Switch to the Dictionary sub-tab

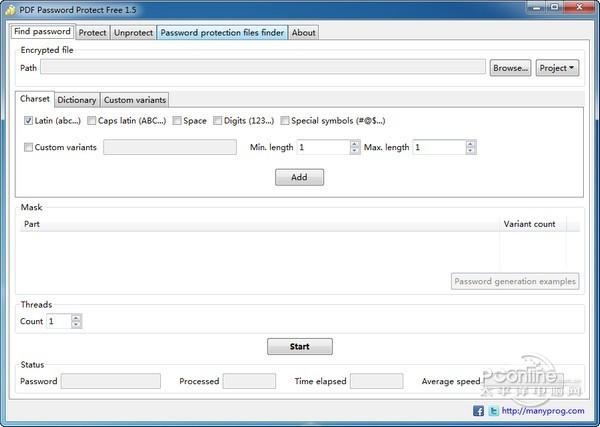77,100
